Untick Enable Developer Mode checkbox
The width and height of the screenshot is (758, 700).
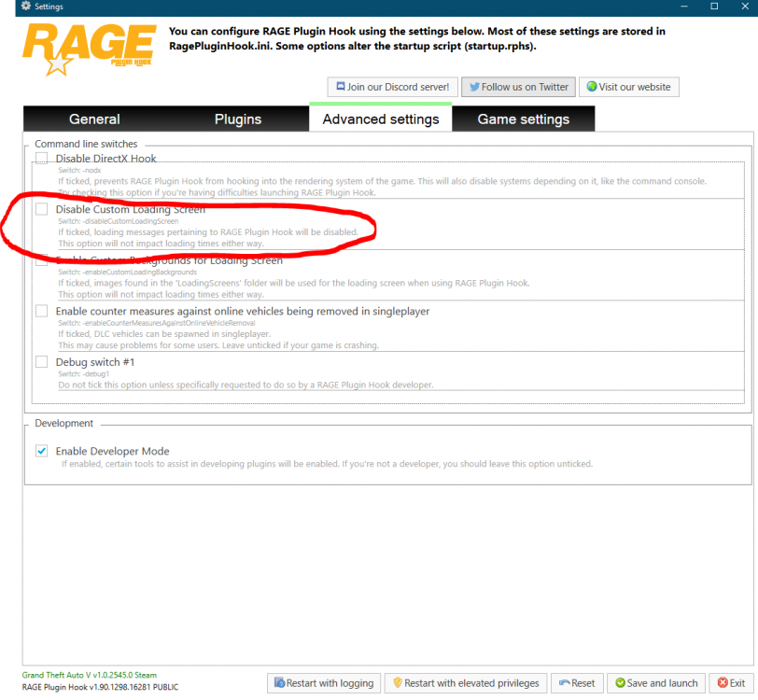[x=42, y=451]
